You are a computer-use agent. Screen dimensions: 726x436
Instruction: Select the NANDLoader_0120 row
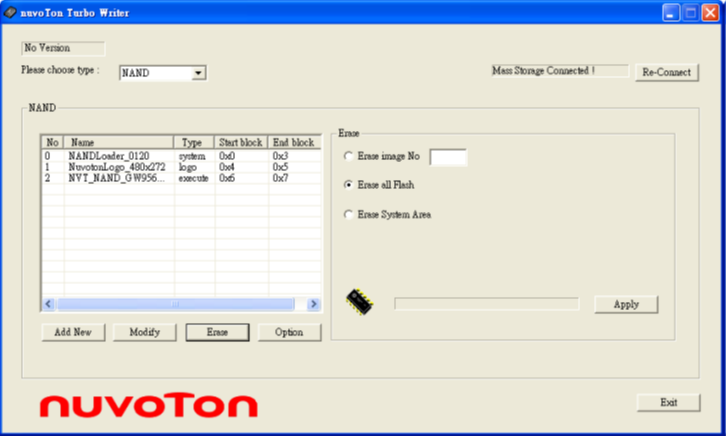pyautogui.click(x=182, y=156)
